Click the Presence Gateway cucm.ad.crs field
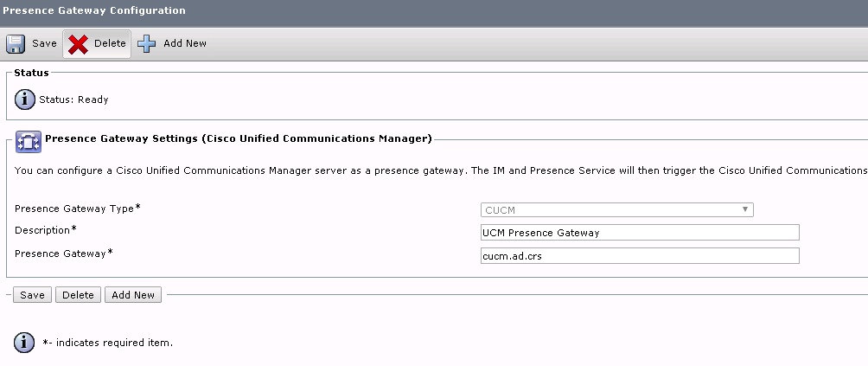The height and width of the screenshot is (366, 868). point(640,256)
